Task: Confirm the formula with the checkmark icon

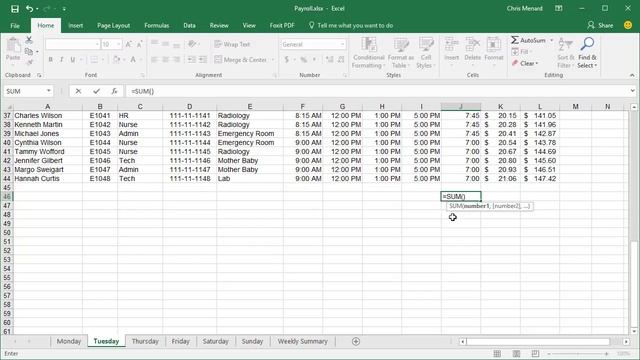Action: pyautogui.click(x=96, y=91)
